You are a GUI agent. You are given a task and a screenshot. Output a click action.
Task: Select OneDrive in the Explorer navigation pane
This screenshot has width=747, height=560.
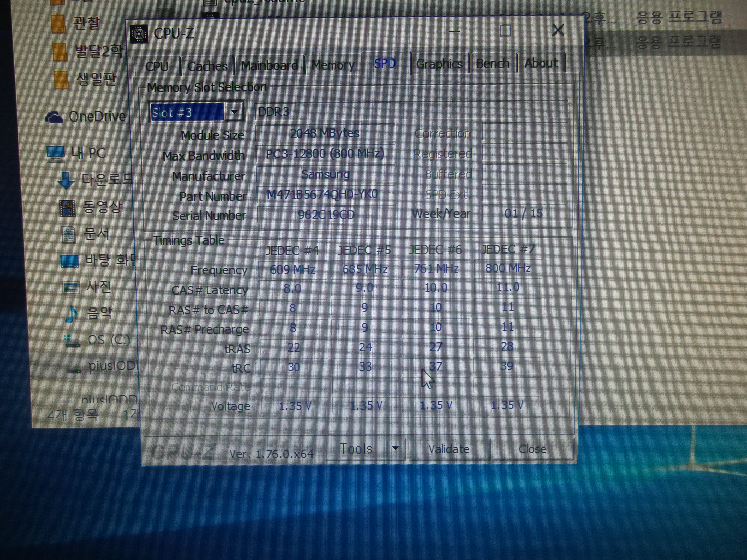tap(97, 117)
